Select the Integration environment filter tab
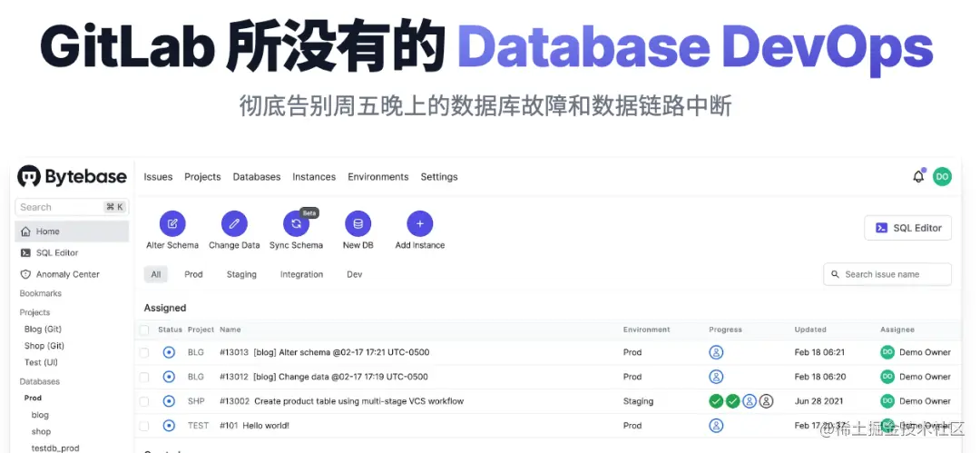Viewport: 980px width, 453px height. (302, 274)
